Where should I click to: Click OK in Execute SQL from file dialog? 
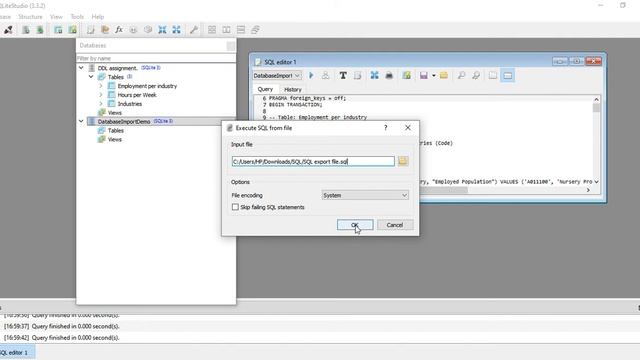(x=355, y=225)
